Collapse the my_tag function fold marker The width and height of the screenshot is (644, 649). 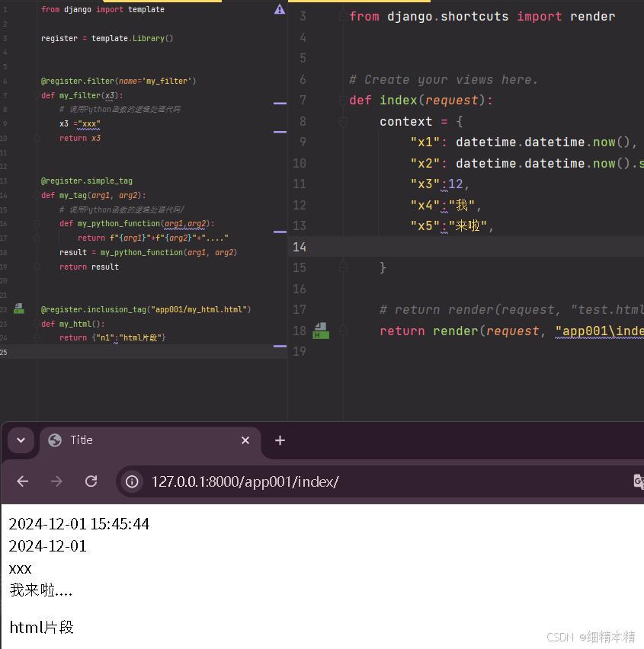(x=37, y=195)
